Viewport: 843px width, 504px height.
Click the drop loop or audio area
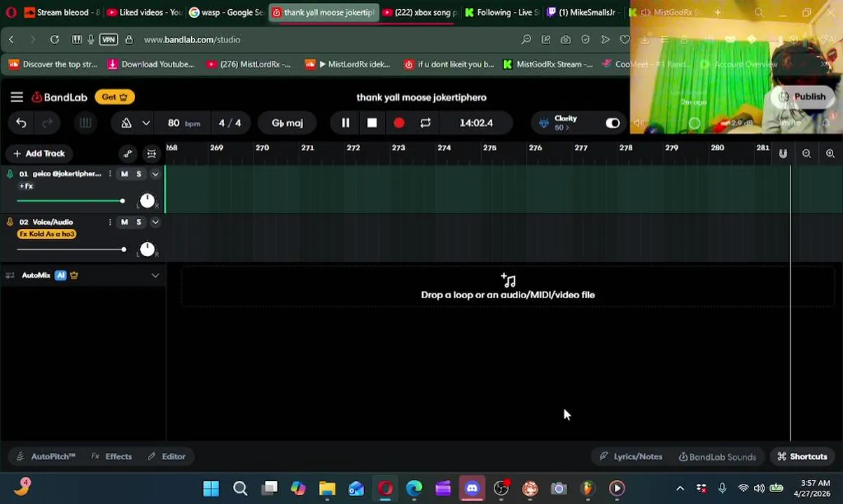click(x=508, y=287)
